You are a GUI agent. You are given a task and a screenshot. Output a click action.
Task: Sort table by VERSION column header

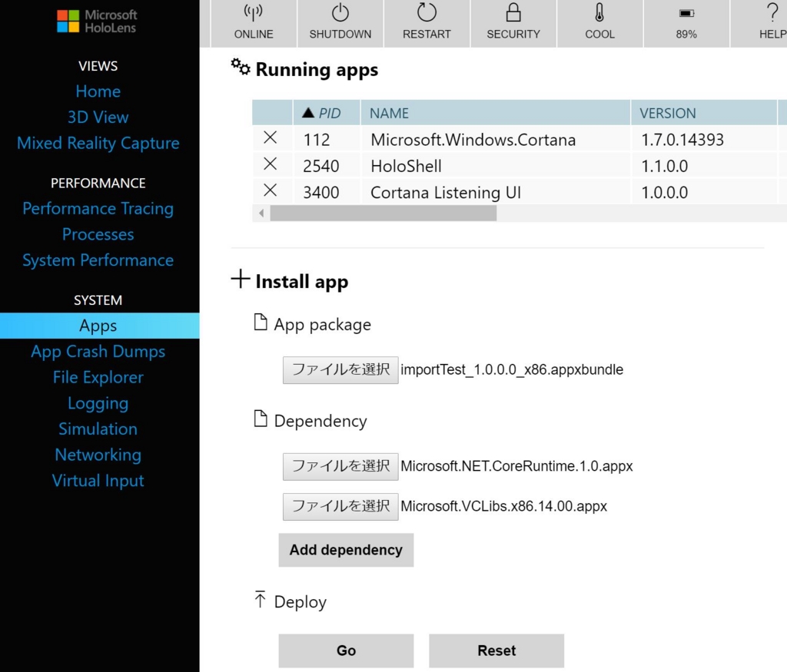pos(704,113)
